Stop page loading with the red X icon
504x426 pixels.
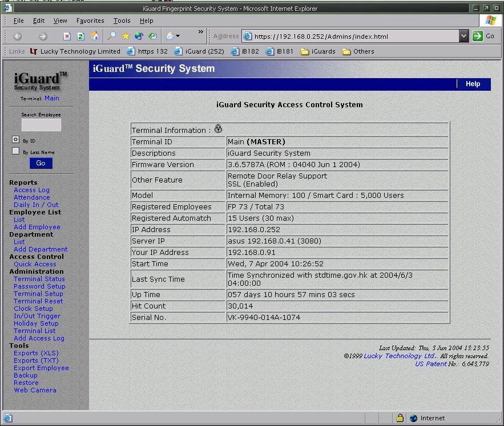[x=68, y=35]
